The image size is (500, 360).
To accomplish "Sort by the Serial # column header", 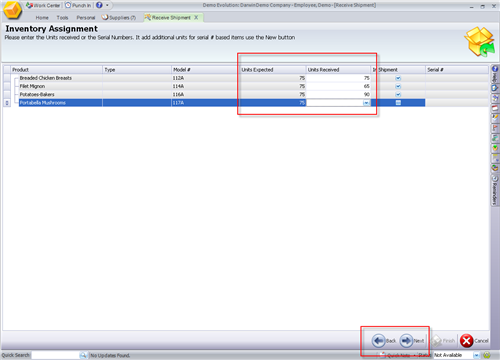I will point(457,70).
